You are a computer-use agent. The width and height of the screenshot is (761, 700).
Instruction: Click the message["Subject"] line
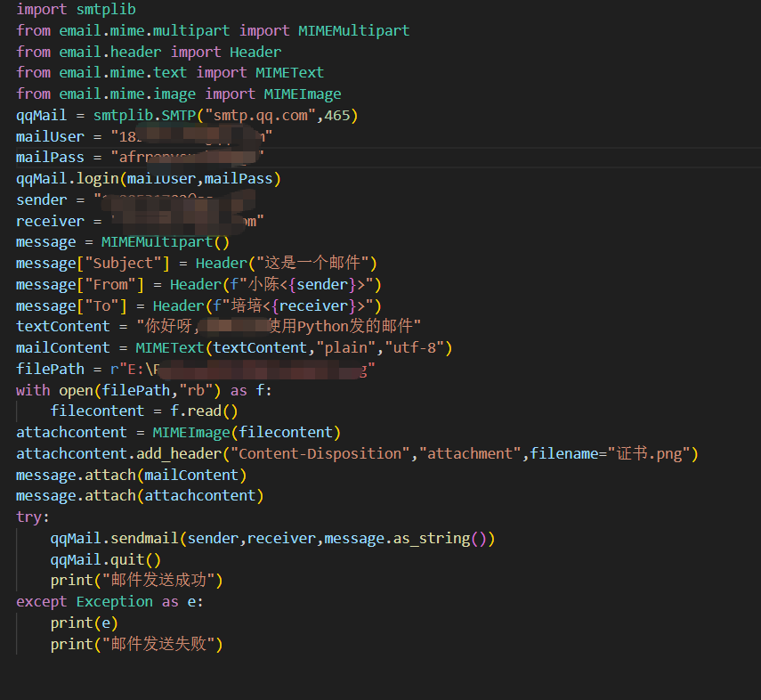(x=197, y=264)
